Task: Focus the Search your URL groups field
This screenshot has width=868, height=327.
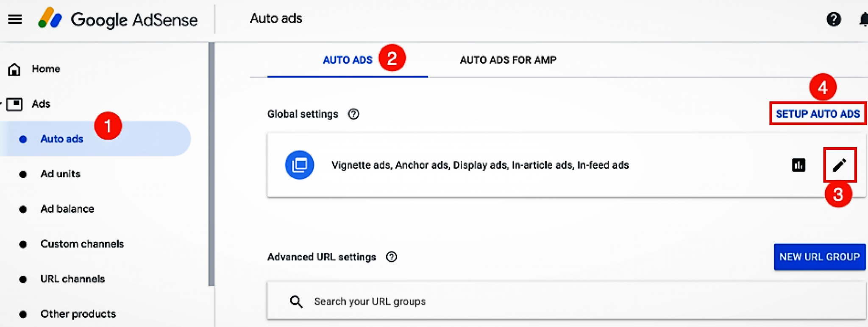Action: (567, 301)
